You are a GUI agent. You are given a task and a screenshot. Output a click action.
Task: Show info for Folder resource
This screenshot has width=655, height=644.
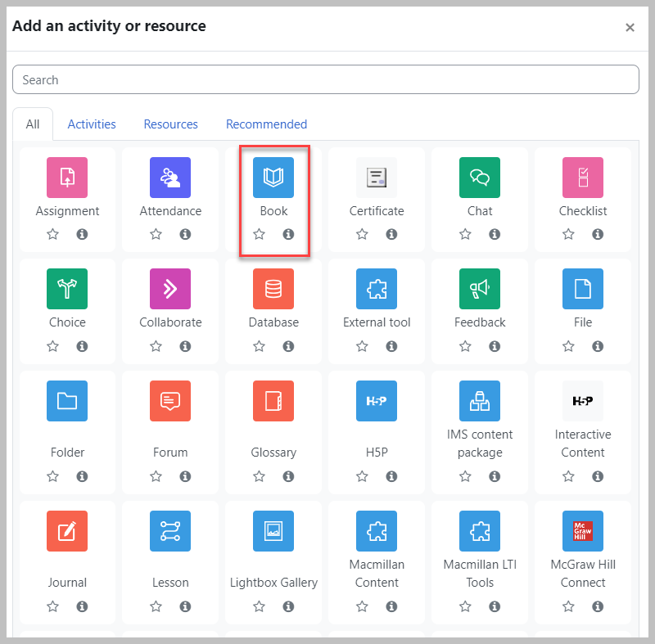coord(82,476)
